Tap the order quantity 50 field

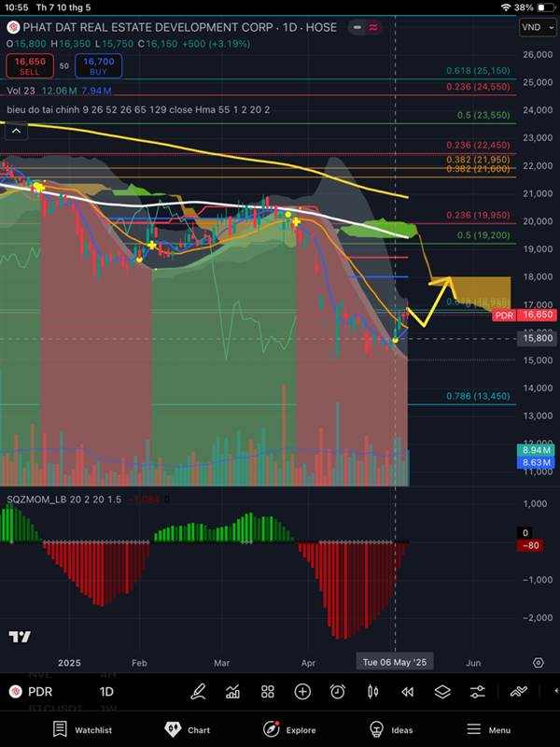point(64,65)
